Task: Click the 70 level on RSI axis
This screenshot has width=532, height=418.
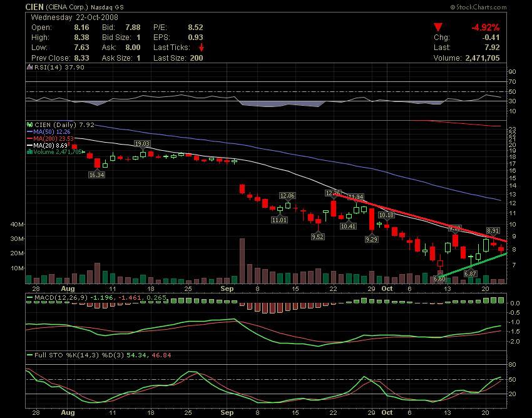Action: (x=512, y=82)
